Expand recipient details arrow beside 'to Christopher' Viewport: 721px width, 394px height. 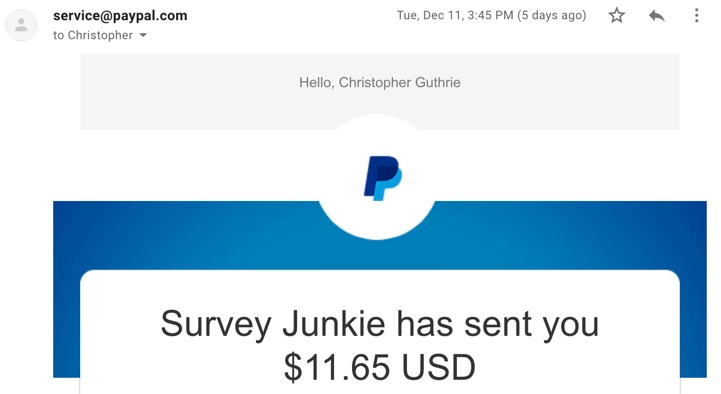143,35
